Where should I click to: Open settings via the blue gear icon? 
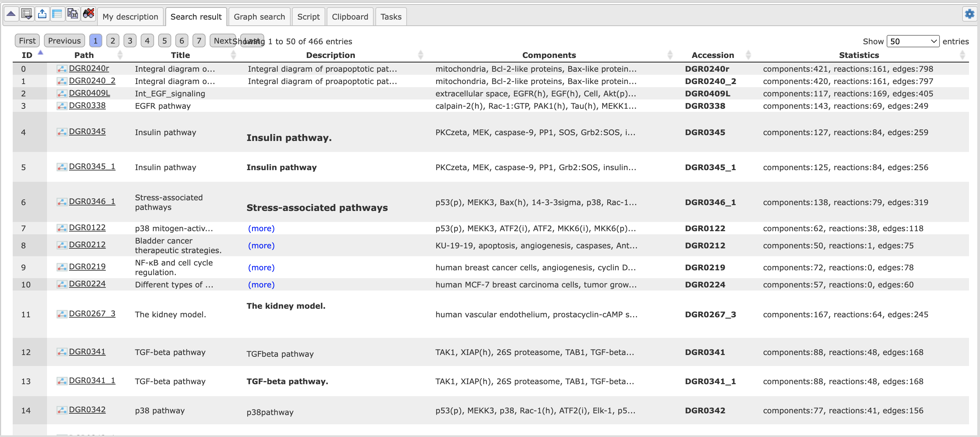(x=969, y=14)
